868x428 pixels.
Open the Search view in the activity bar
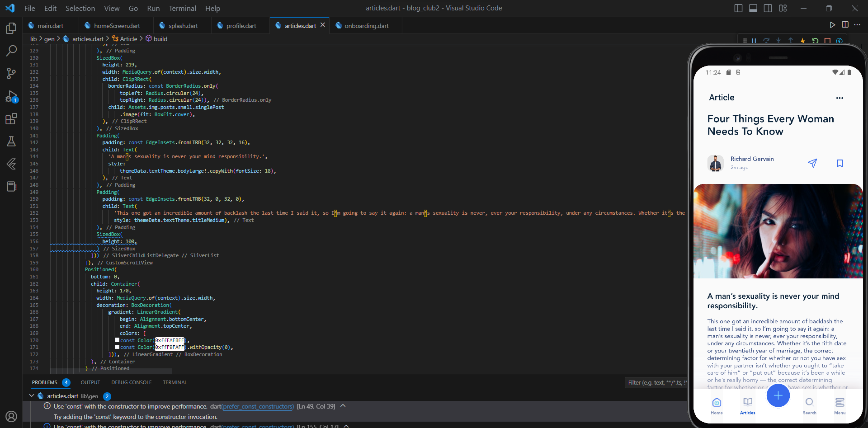pos(11,51)
